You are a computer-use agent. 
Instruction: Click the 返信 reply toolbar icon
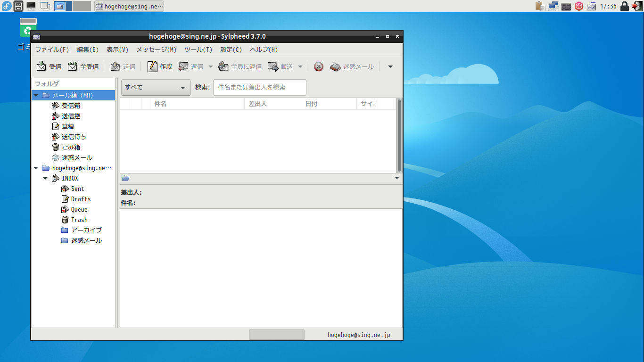[183, 66]
